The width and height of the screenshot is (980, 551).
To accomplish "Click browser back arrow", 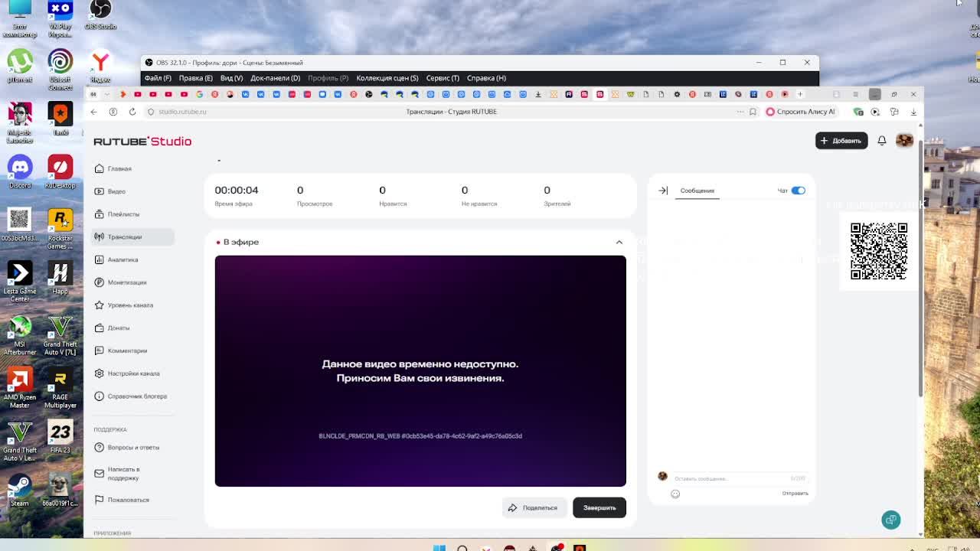I will [x=93, y=112].
